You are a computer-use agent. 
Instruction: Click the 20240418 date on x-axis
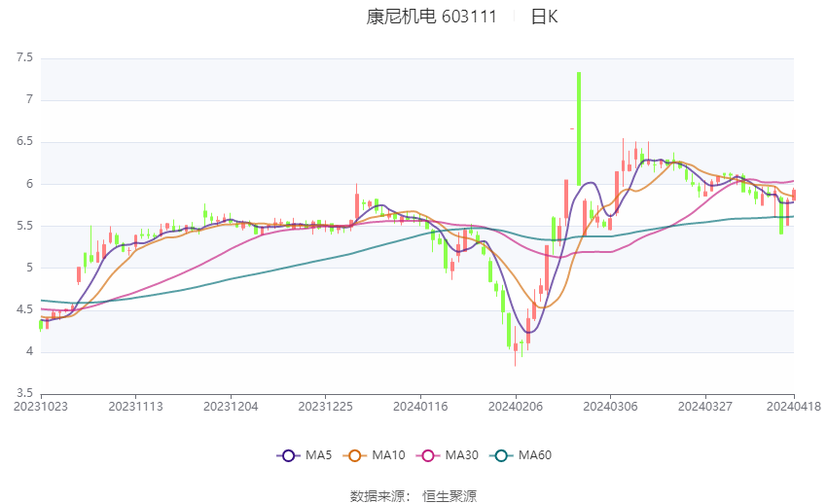pos(794,406)
